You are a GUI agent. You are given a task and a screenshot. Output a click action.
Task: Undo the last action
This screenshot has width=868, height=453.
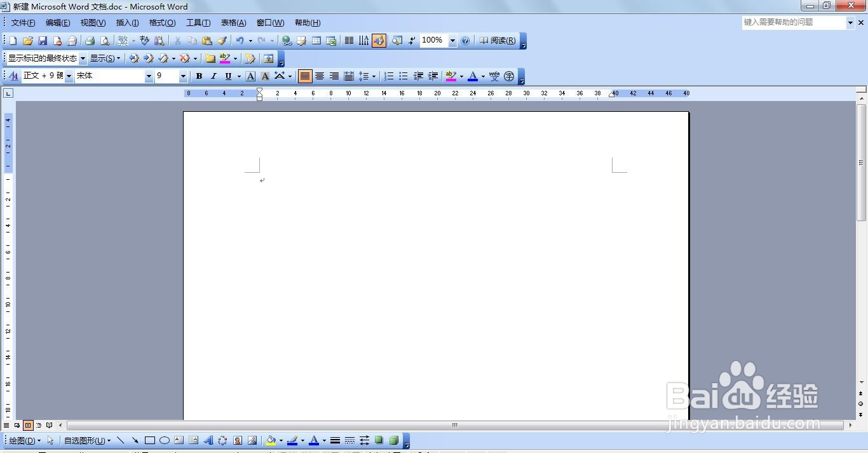[x=240, y=41]
